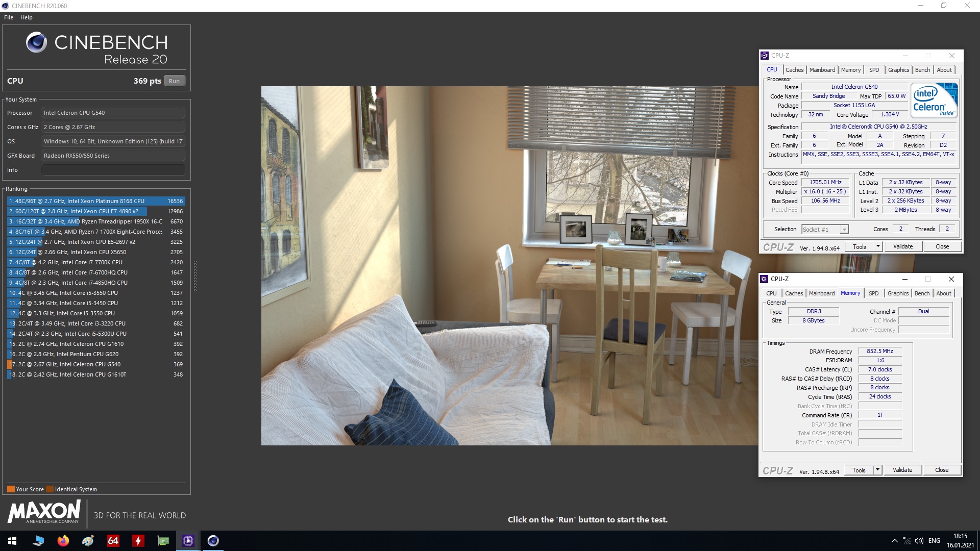980x551 pixels.
Task: Open the Cinebench taskbar icon
Action: [213, 541]
